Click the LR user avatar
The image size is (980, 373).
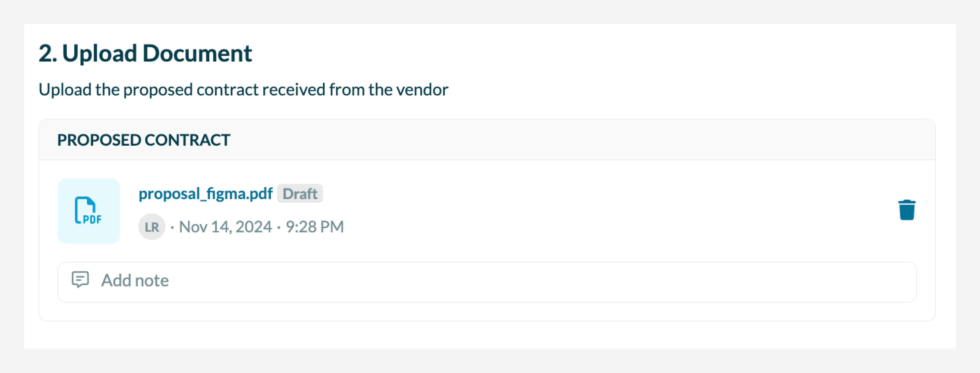click(x=152, y=227)
